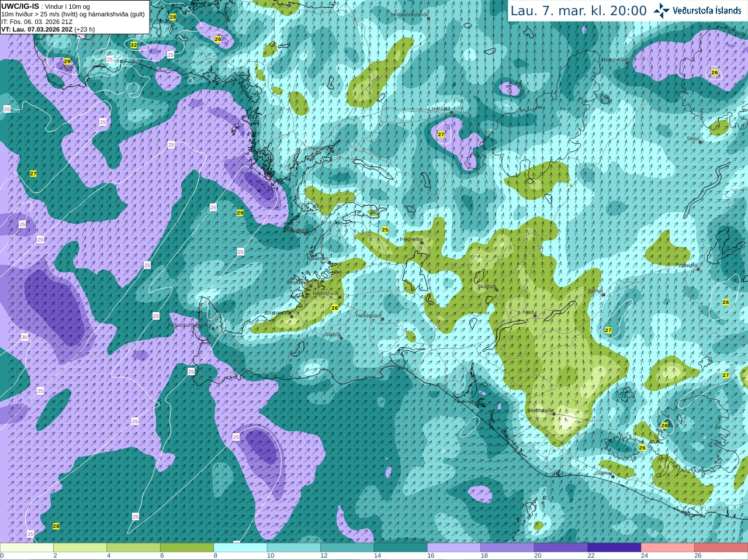Screen dimensions: 748x560
Task: Click the Steinar station label
Action: coord(603,473)
